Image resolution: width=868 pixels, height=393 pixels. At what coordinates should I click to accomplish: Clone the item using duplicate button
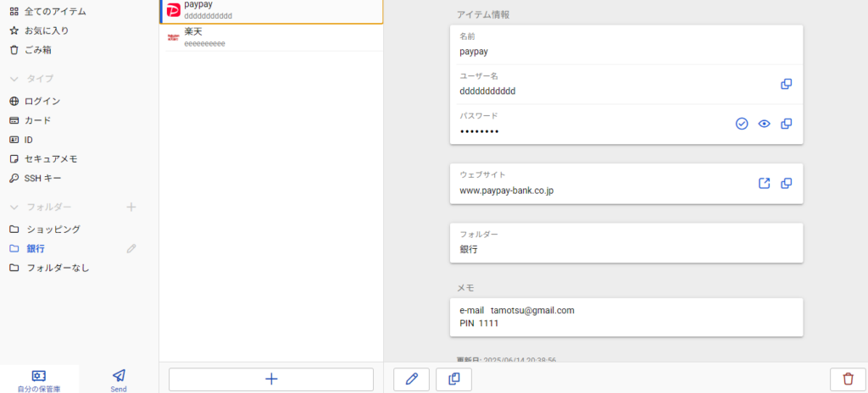454,379
